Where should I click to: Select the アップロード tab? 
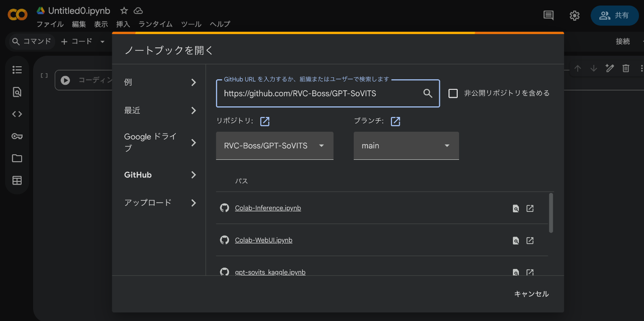click(x=160, y=203)
